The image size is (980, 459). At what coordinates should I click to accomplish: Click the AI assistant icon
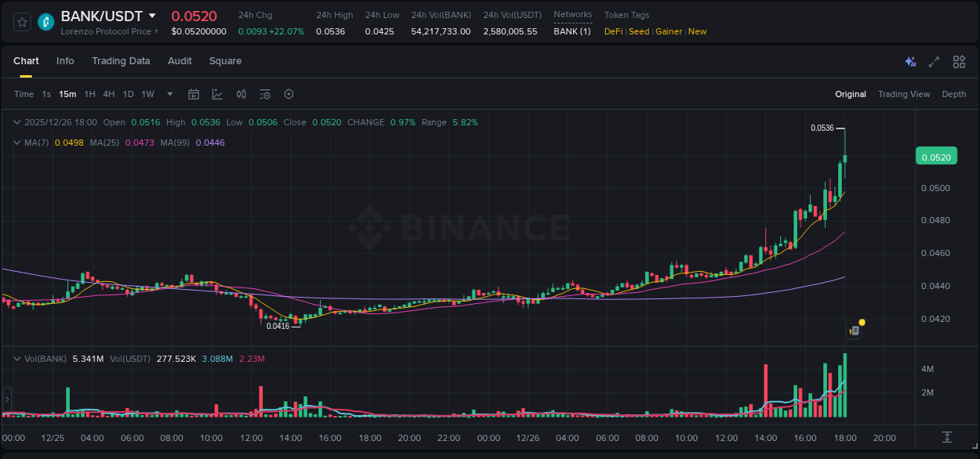[x=910, y=61]
